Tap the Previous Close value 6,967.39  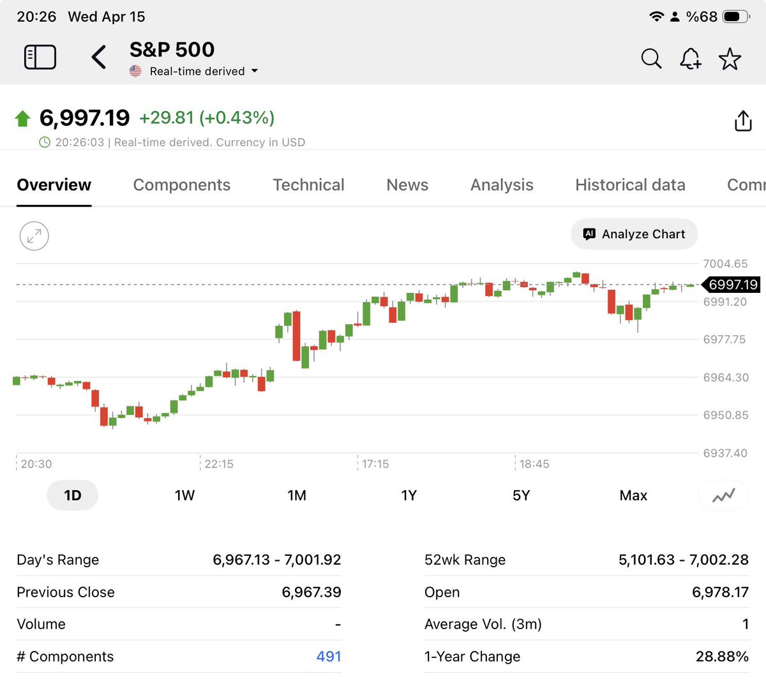[x=312, y=592]
